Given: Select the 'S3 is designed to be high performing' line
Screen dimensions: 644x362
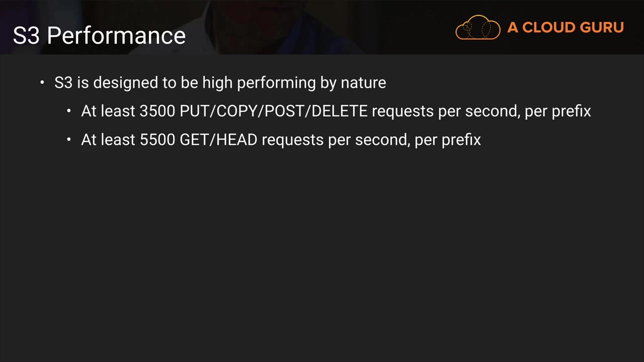Looking at the screenshot, I should coord(220,82).
